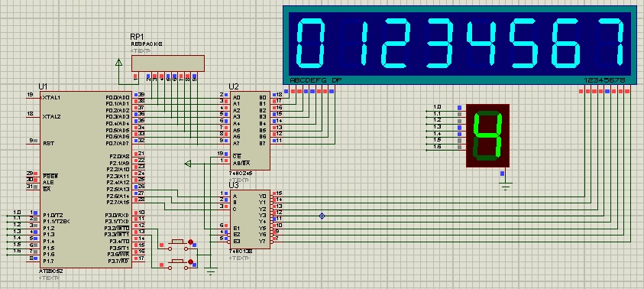This screenshot has height=289, width=644.
Task: Select the U2 component label
Action: (x=234, y=86)
